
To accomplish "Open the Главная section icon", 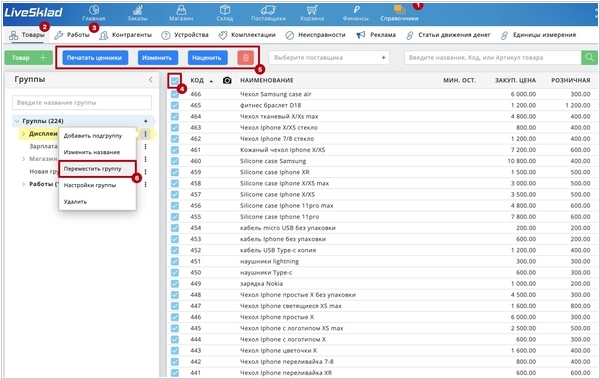I will [94, 10].
